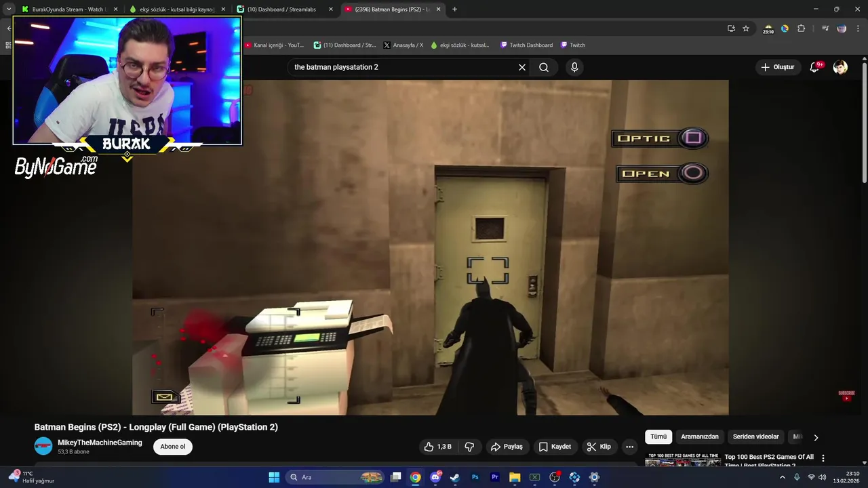Screen dimensions: 868x488
Task: Run search with the magnifier button
Action: [544, 67]
